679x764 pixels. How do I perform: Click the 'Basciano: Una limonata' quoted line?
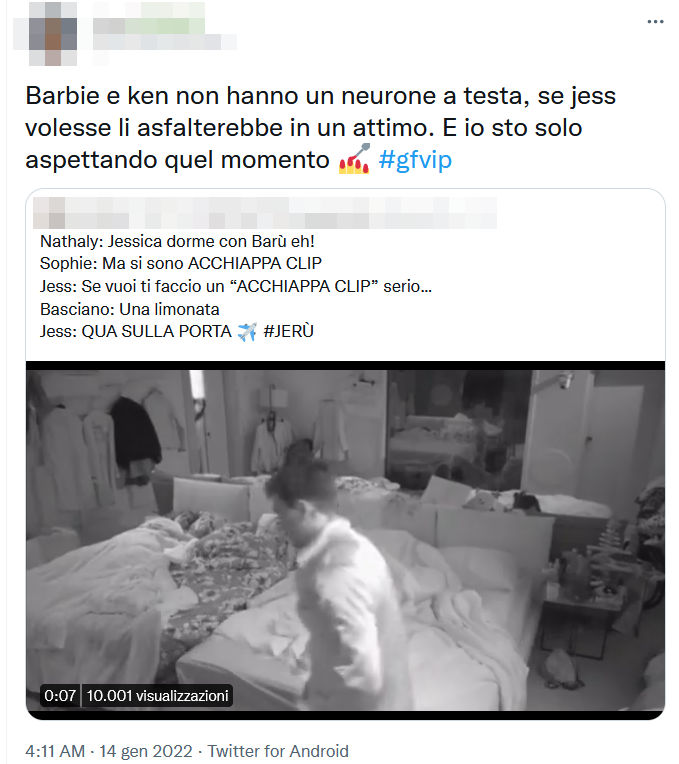point(130,309)
